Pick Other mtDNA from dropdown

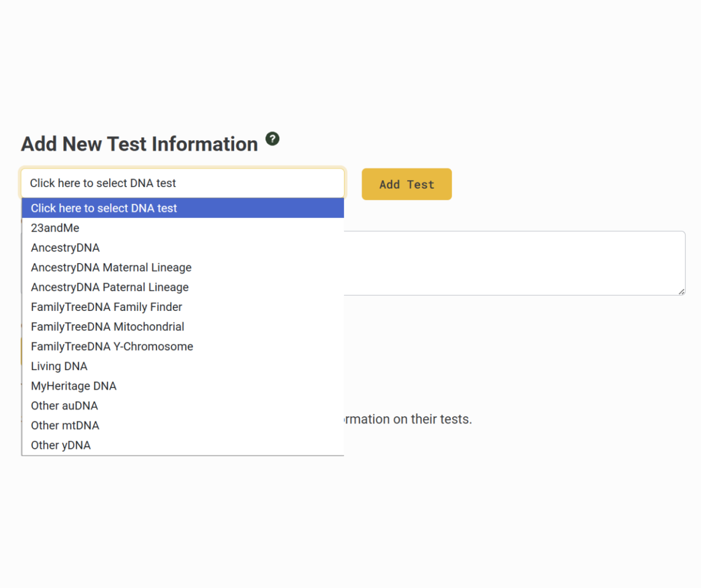coord(183,426)
